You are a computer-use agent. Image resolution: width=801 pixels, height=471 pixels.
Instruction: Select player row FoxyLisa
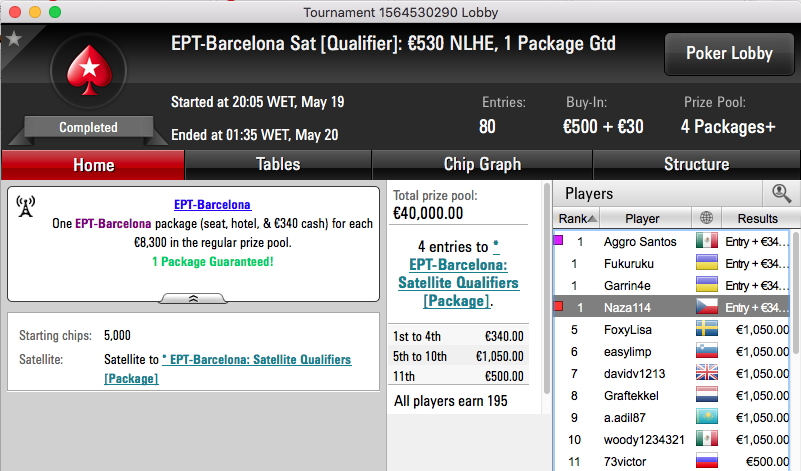(672, 329)
